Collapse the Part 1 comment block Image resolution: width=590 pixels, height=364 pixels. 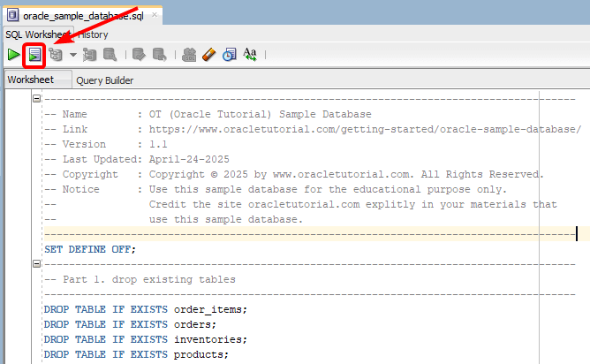pyautogui.click(x=36, y=264)
